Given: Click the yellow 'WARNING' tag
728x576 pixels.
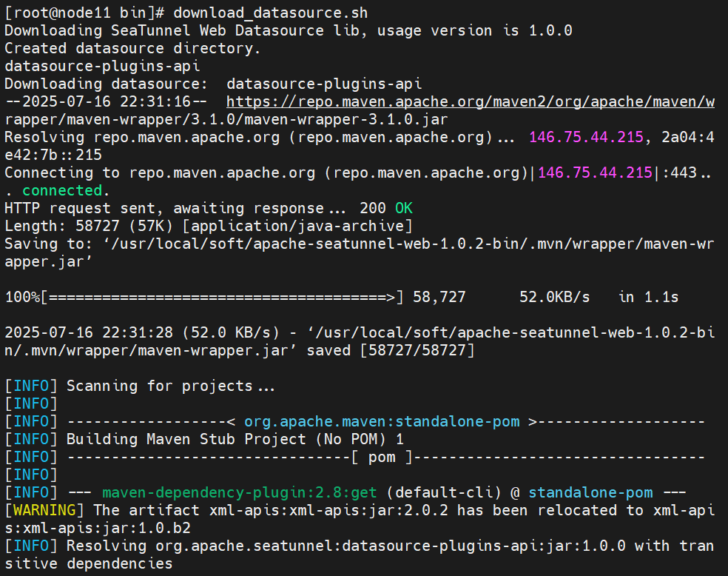Looking at the screenshot, I should [x=44, y=510].
